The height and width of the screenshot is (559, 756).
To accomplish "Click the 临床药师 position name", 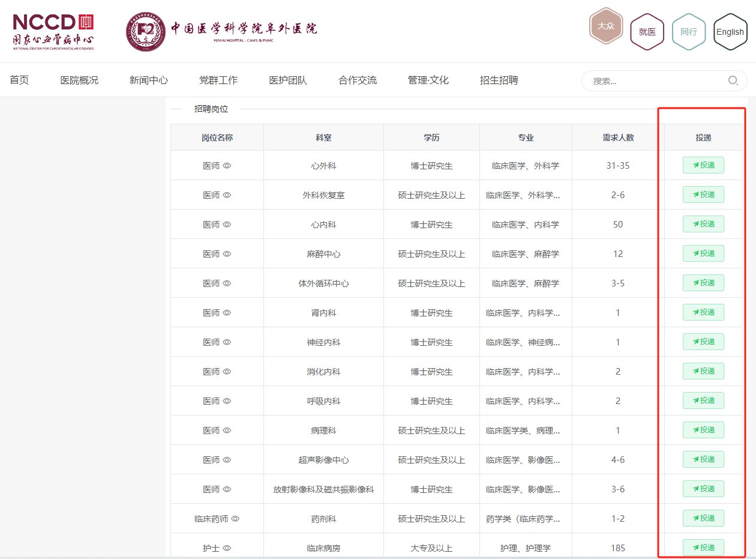I will (211, 519).
